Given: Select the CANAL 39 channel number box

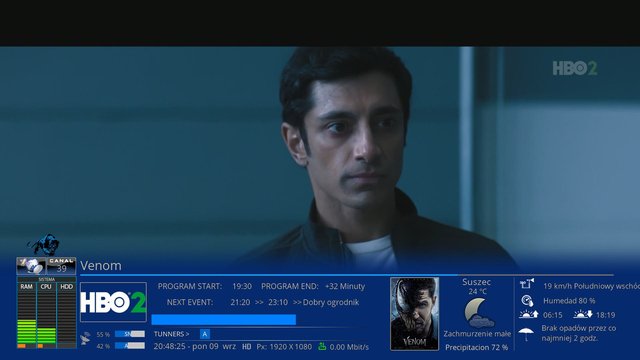Looking at the screenshot, I should pyautogui.click(x=61, y=266).
